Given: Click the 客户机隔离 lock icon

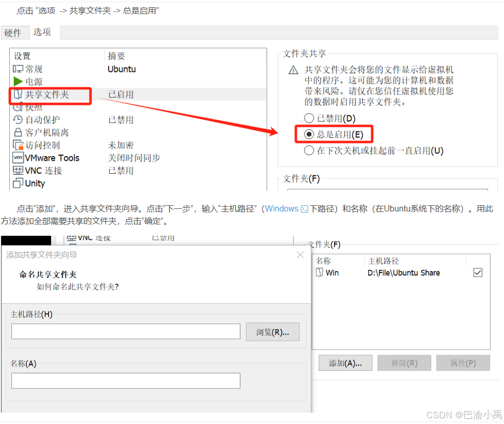Looking at the screenshot, I should [x=18, y=132].
